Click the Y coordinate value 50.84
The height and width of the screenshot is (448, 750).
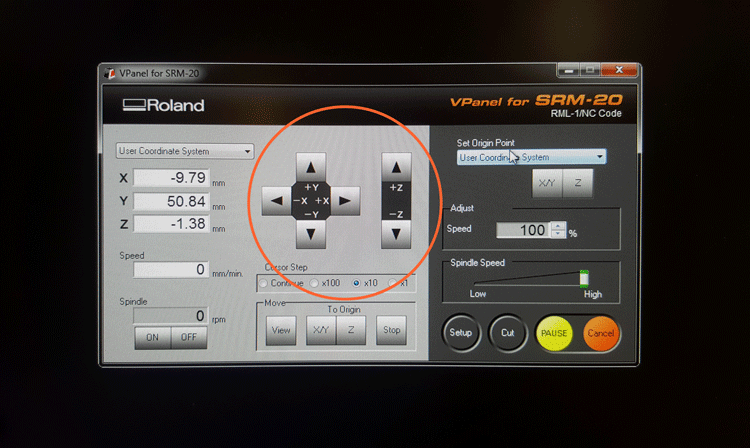pyautogui.click(x=172, y=201)
